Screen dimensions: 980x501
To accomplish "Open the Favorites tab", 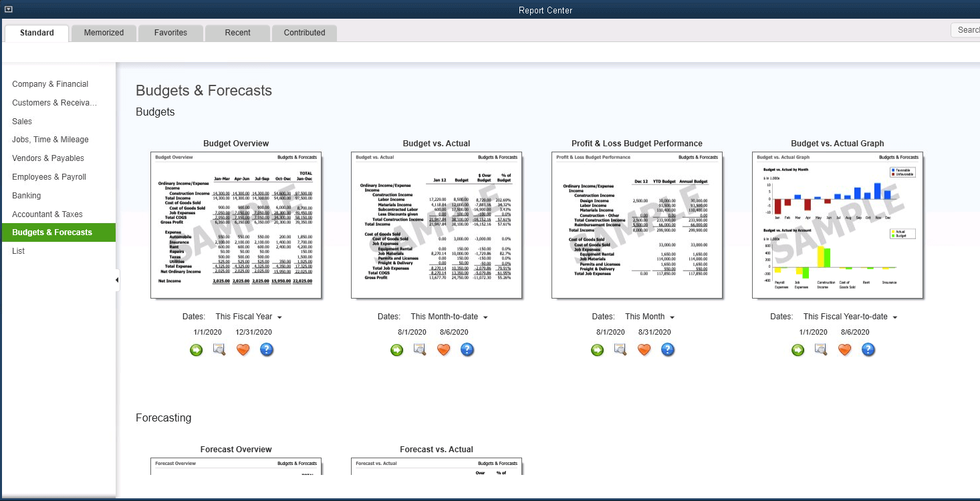I will point(170,33).
